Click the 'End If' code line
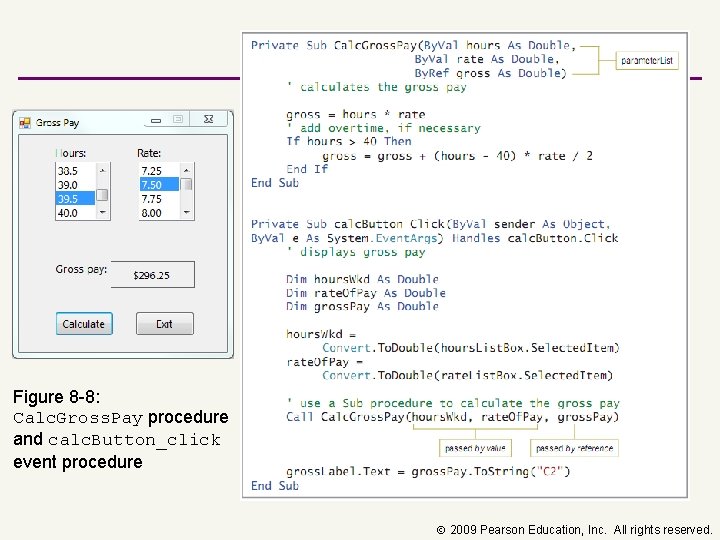Screen dimensions: 720x540 tap(307, 169)
